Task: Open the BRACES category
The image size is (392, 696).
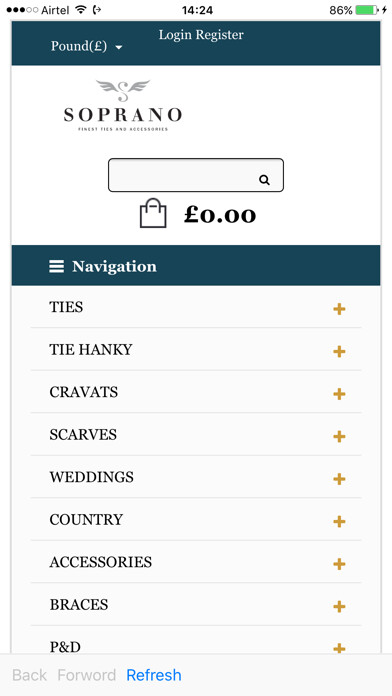Action: point(79,605)
